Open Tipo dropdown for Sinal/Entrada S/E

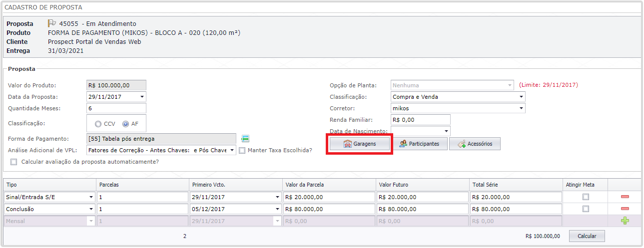point(90,197)
